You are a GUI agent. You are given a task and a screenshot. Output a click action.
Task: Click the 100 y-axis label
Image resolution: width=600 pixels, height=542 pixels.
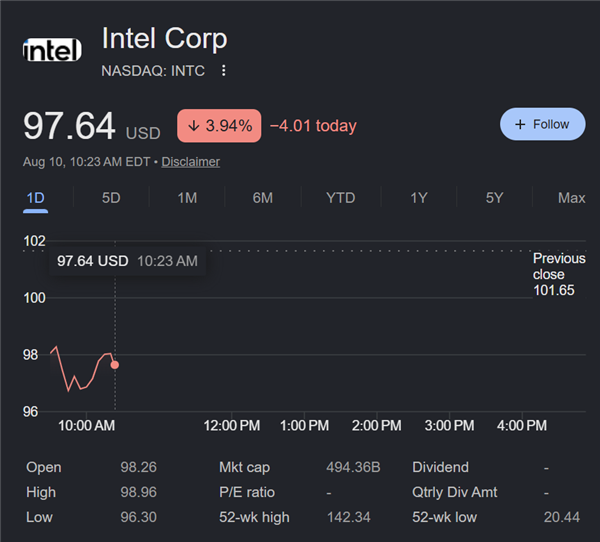tap(34, 298)
